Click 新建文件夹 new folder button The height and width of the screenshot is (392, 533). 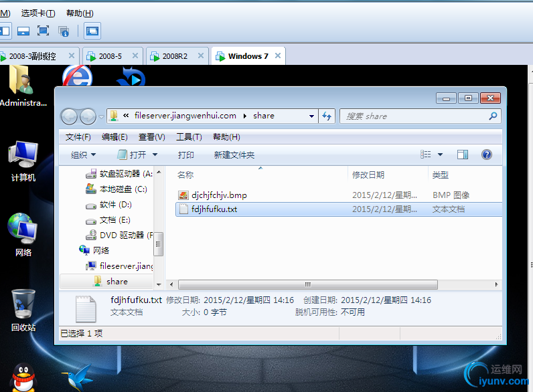234,155
